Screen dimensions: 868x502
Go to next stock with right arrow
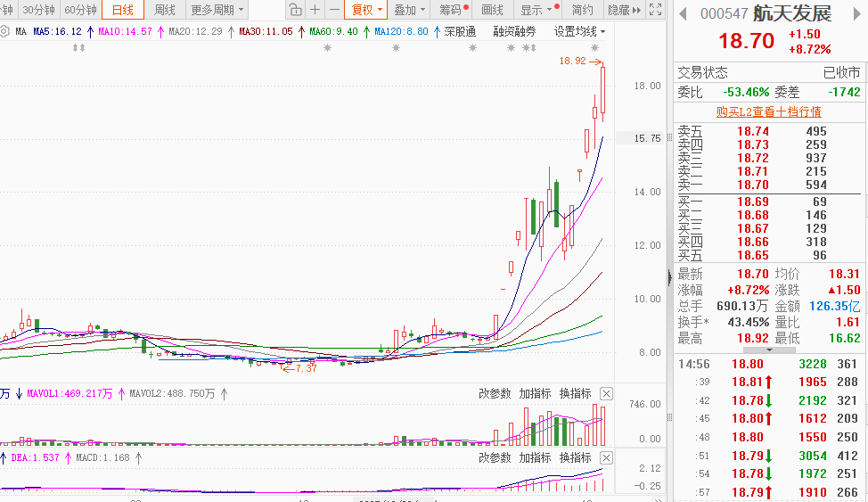coord(858,14)
